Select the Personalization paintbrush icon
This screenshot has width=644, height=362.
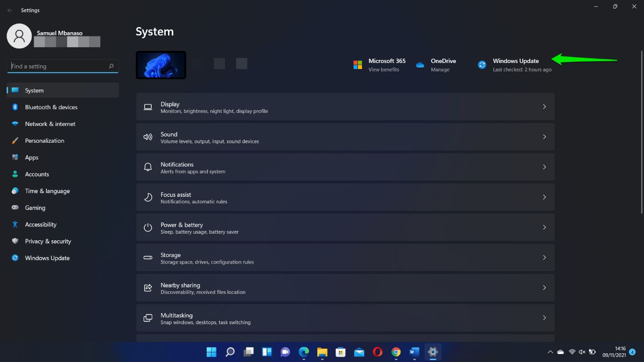coord(15,141)
